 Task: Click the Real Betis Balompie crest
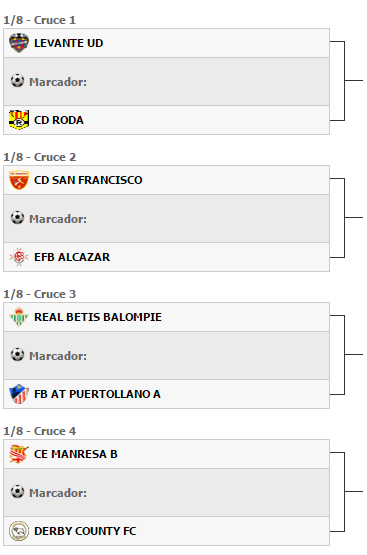[19, 317]
